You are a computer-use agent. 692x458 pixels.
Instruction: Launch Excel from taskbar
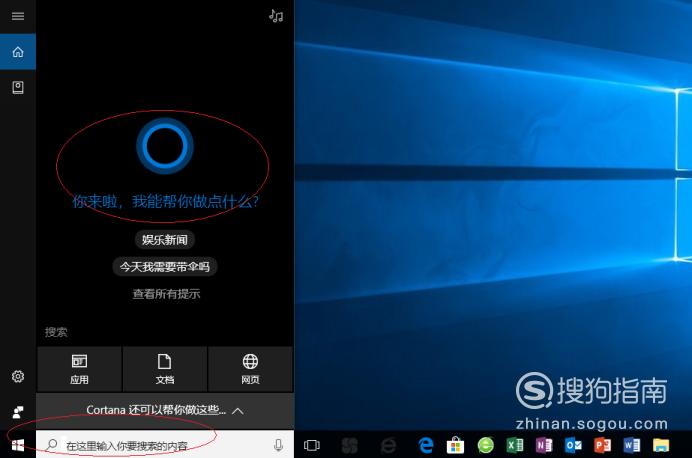515,445
